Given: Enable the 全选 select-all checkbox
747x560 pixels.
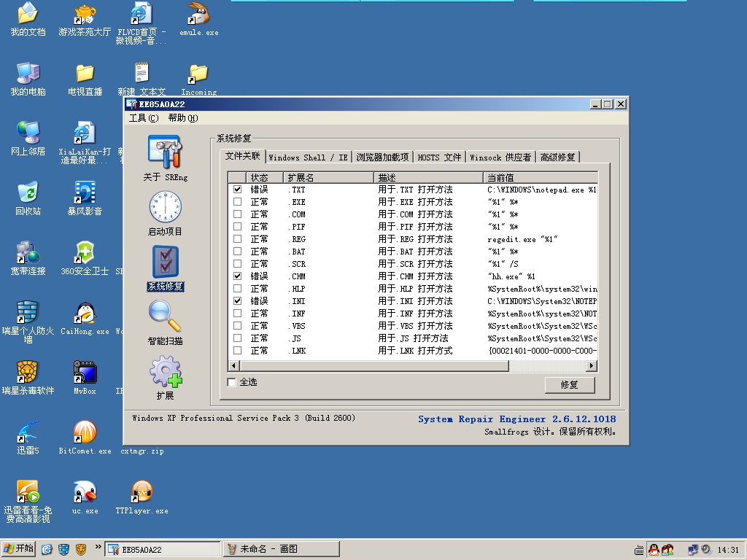Looking at the screenshot, I should point(232,382).
